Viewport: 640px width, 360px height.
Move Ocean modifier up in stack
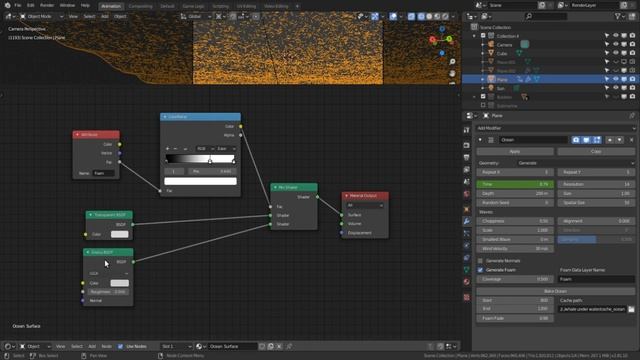tap(610, 140)
